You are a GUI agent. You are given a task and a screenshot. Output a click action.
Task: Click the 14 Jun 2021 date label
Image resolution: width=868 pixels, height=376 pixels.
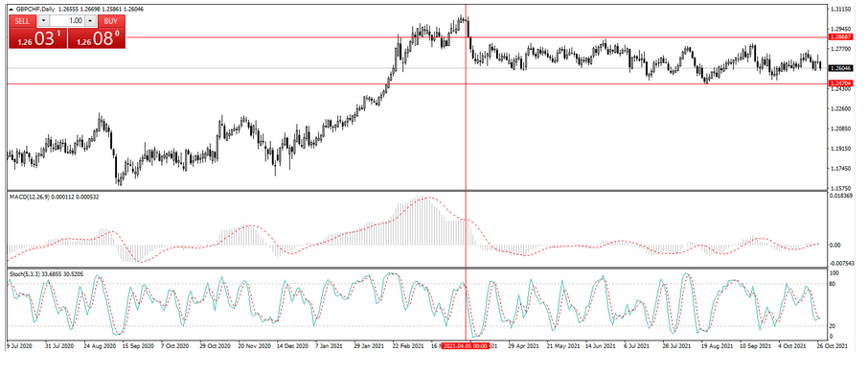(601, 345)
